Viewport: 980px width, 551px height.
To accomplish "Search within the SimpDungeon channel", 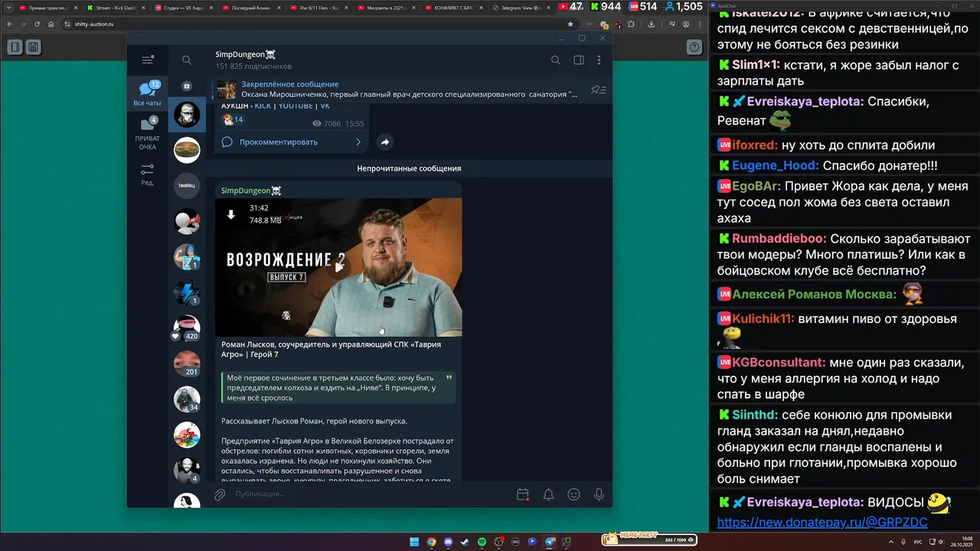I will coord(556,60).
